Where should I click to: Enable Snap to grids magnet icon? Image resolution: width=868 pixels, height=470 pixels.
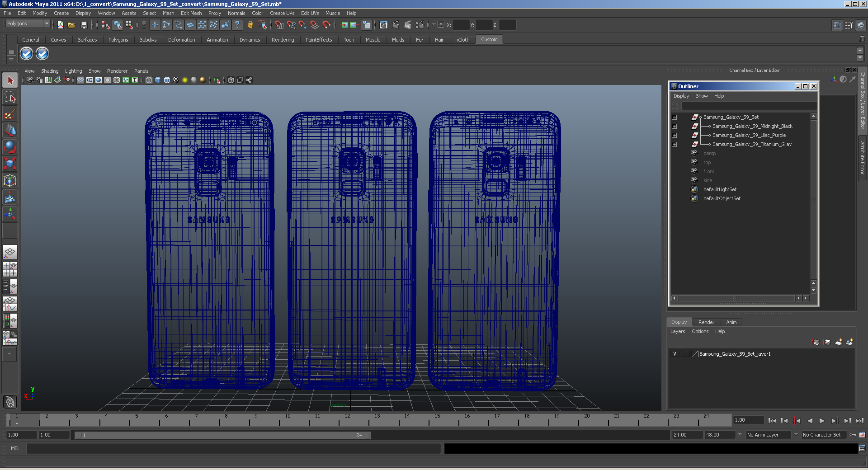pyautogui.click(x=279, y=25)
